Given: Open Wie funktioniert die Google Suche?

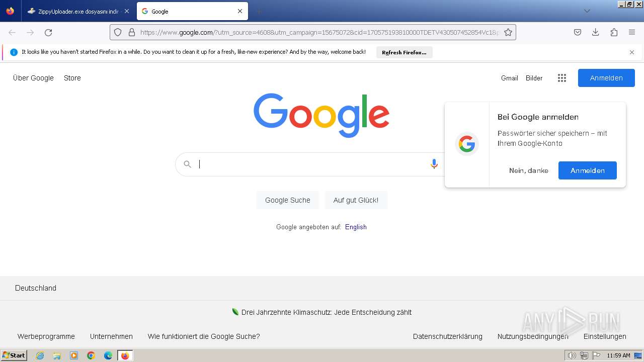Looking at the screenshot, I should pyautogui.click(x=204, y=336).
